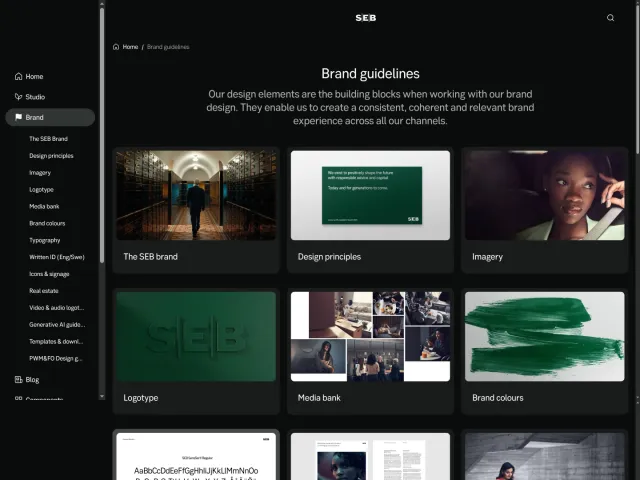Open The SEB brand card thumbnail

tap(196, 195)
